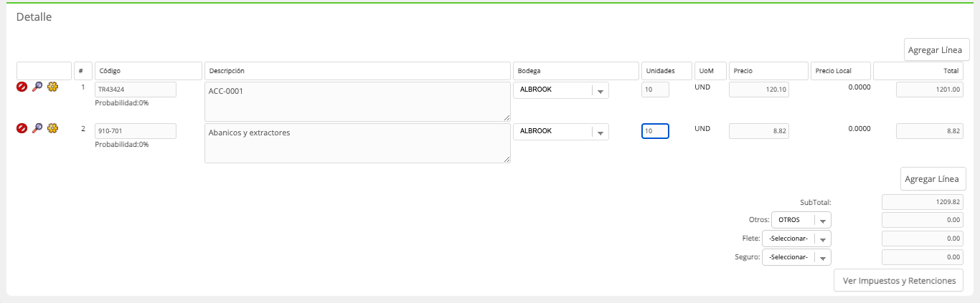Click the Precio Local column header
Image resolution: width=980 pixels, height=303 pixels.
840,71
